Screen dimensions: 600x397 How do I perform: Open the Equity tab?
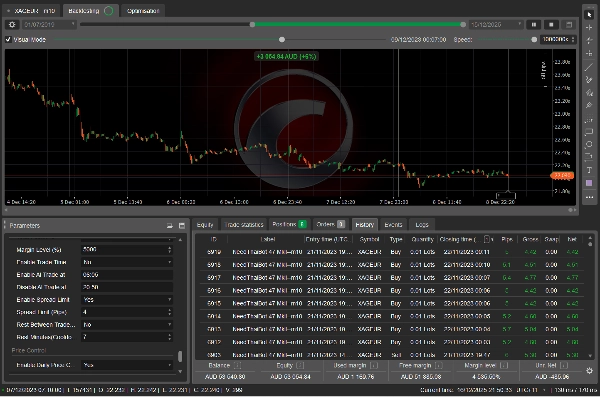coord(205,225)
